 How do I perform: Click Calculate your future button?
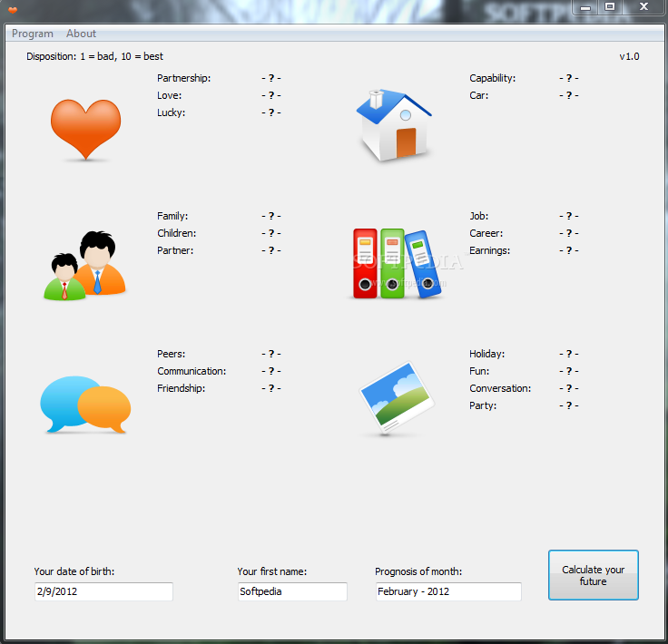click(593, 575)
